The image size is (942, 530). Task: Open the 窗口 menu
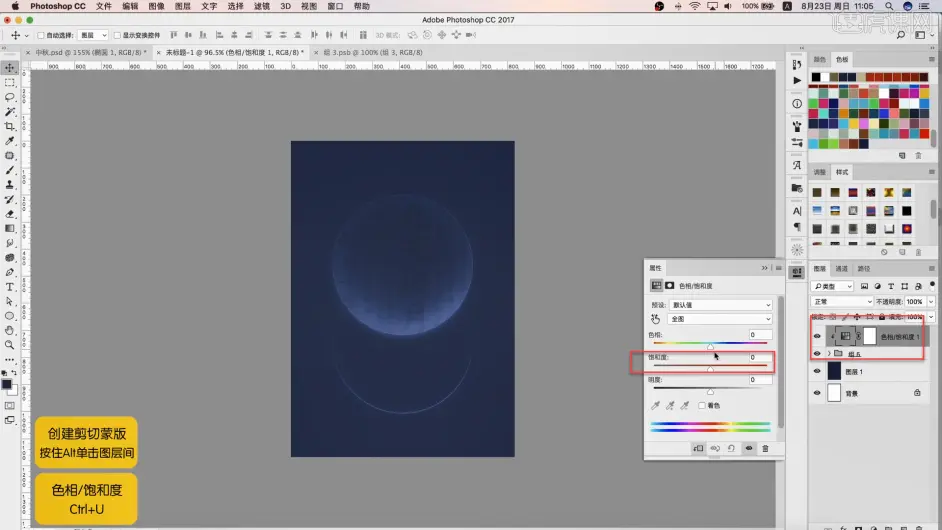click(x=335, y=6)
